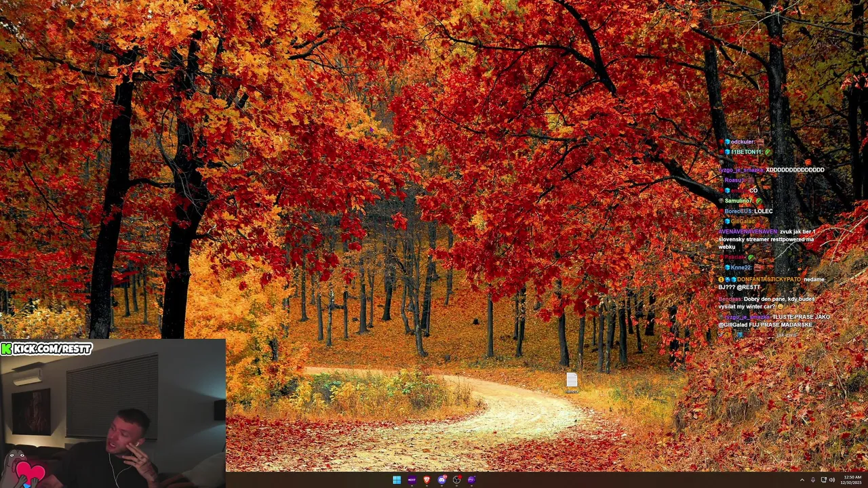
Task: Click chat username Knne22
Action: pyautogui.click(x=741, y=268)
